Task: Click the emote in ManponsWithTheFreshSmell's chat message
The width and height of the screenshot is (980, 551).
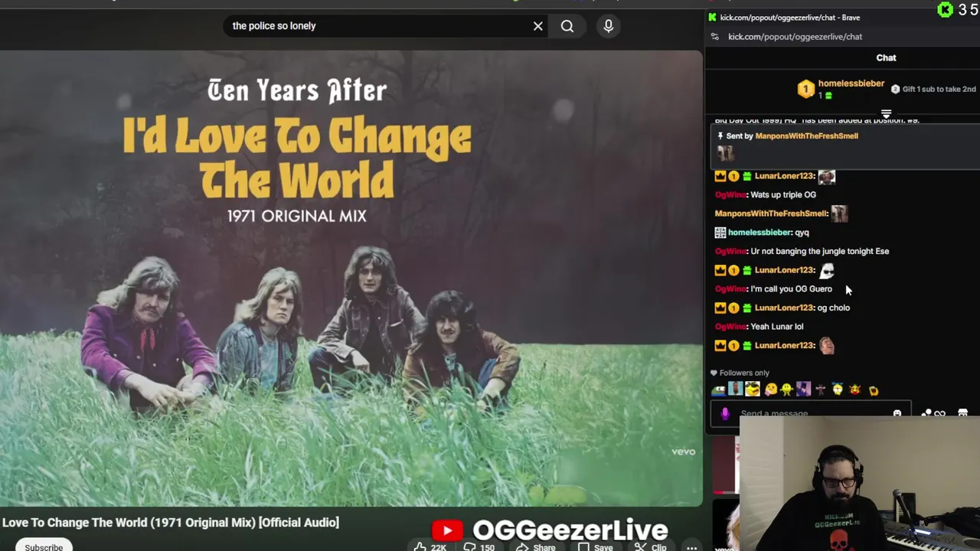Action: [x=839, y=214]
